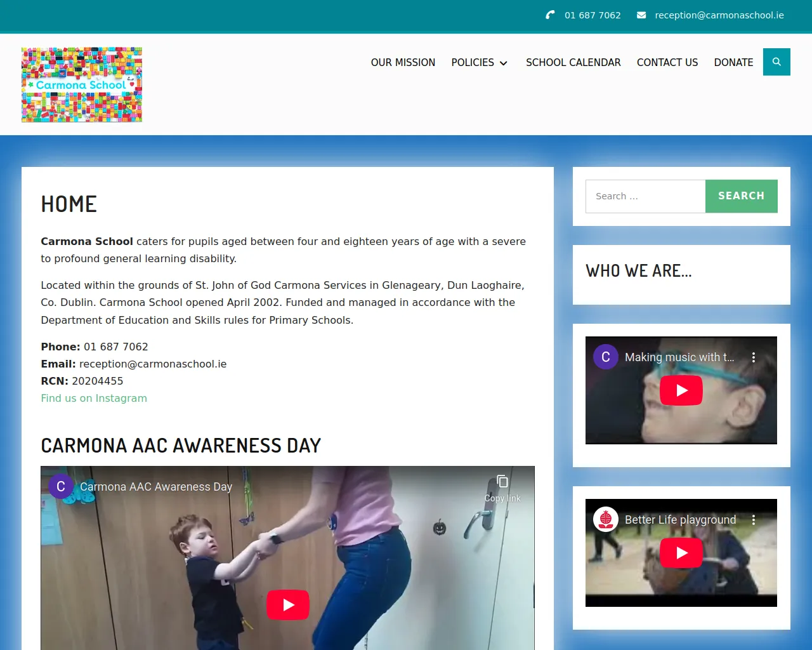Expand the Policies submenu chevron
The width and height of the screenshot is (812, 650).
pos(504,63)
